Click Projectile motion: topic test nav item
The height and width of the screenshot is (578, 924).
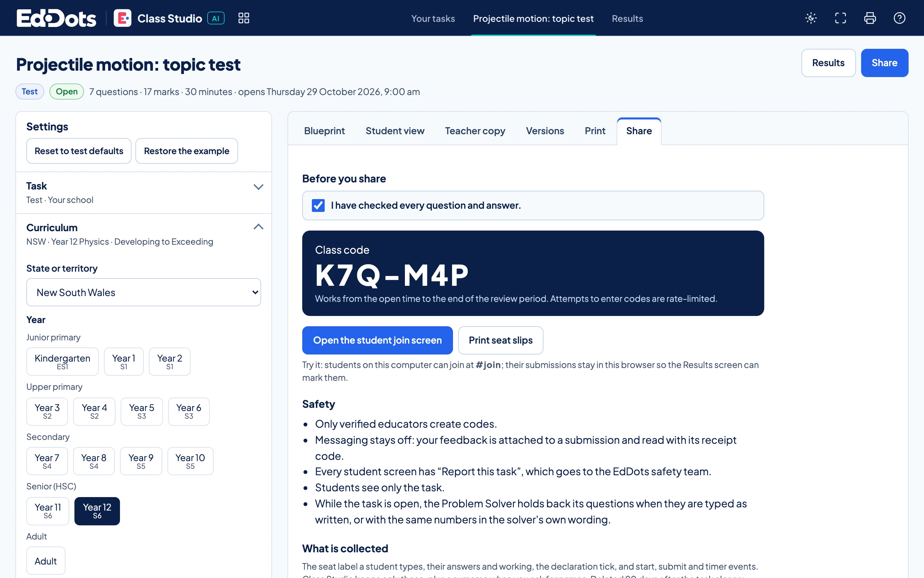click(534, 18)
